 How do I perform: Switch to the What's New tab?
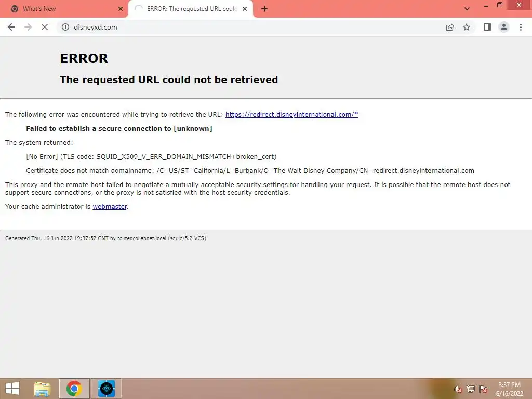[64, 9]
